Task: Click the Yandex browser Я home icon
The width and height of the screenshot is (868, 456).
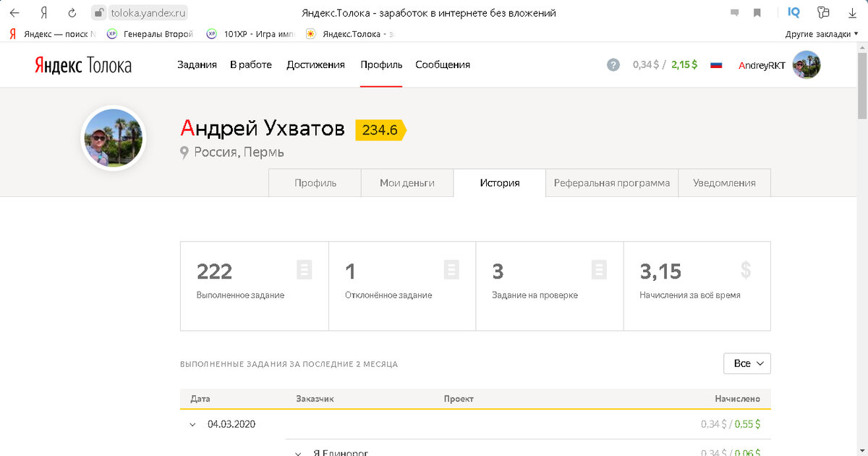Action: click(43, 13)
